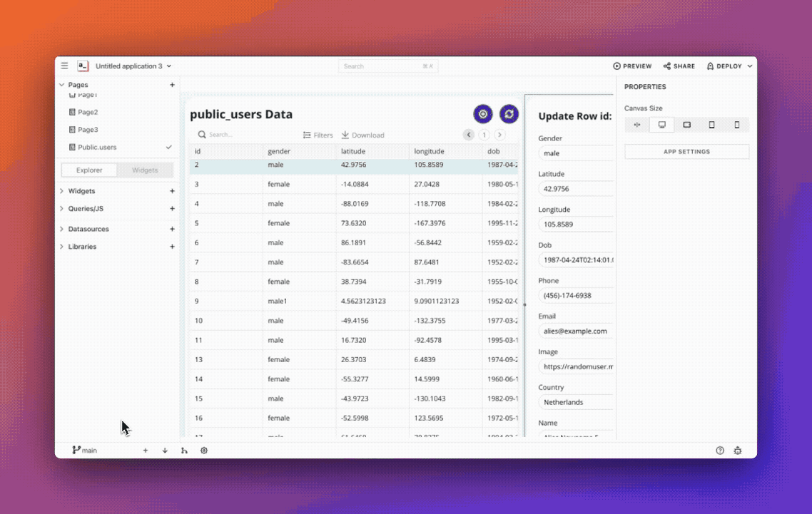
Task: Click the git merge icon in the bottom bar
Action: click(184, 451)
